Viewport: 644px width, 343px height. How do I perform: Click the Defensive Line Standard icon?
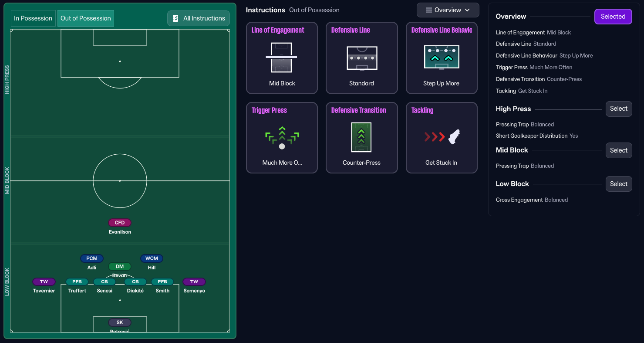[361, 58]
